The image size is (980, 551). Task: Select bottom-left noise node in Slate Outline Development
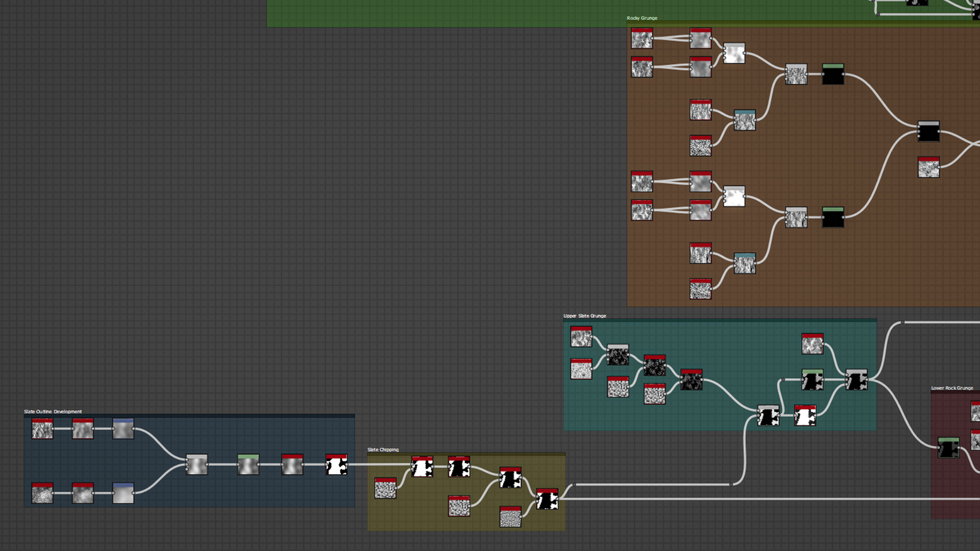tap(42, 493)
